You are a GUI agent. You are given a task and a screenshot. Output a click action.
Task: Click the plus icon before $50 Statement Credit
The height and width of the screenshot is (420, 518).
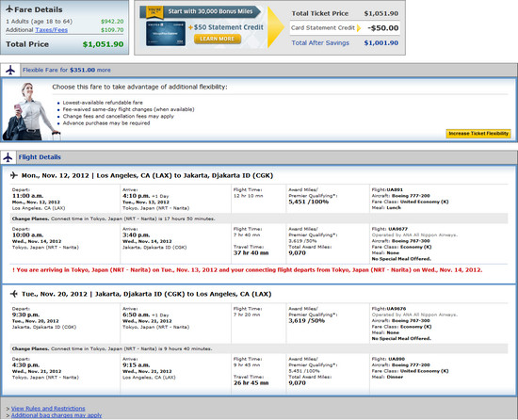point(190,27)
